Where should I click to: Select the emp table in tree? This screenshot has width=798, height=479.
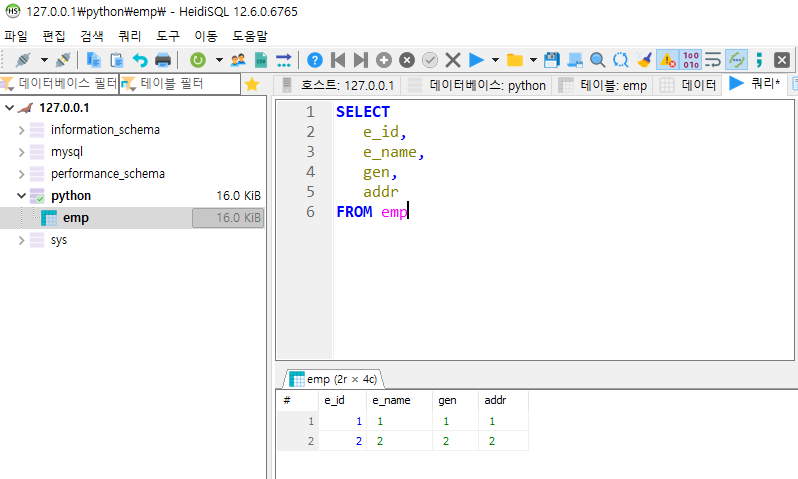click(x=76, y=218)
